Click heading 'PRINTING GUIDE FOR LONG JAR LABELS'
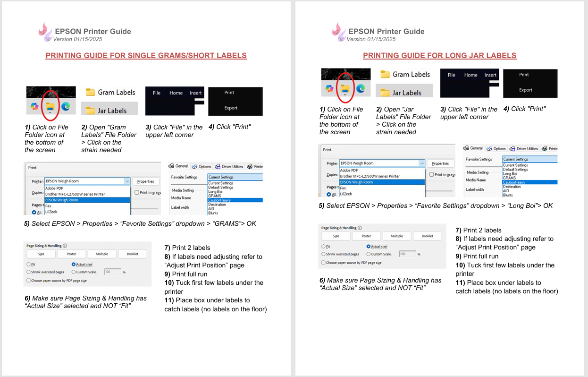The height and width of the screenshot is (377, 588). click(x=440, y=56)
